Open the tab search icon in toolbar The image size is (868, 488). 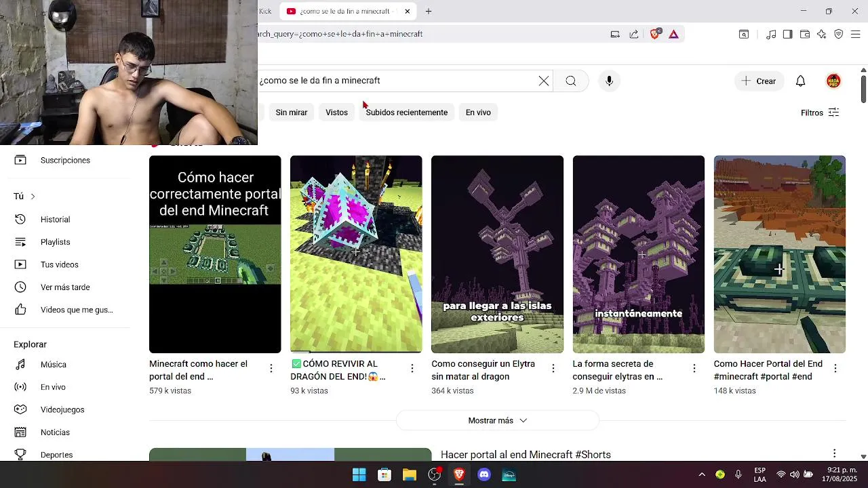click(x=744, y=34)
